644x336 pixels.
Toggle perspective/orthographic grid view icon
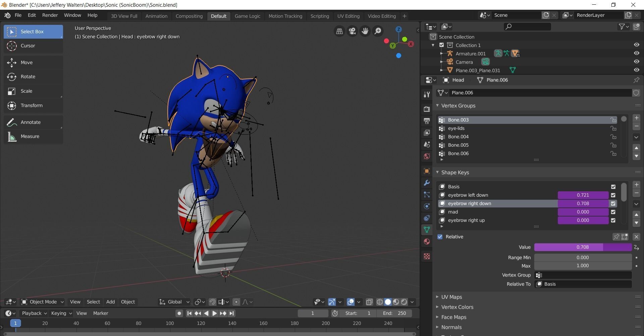click(339, 31)
